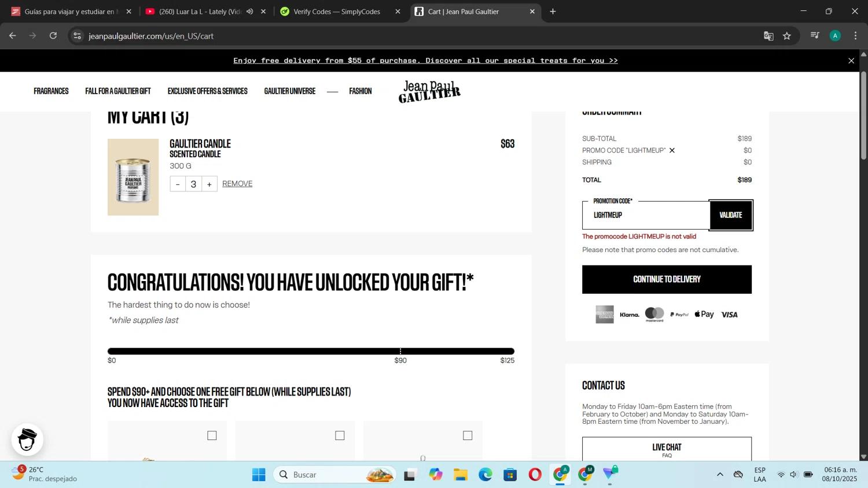Click the Gaultier Candle product title
Viewport: 868px width, 488px height.
tap(200, 143)
